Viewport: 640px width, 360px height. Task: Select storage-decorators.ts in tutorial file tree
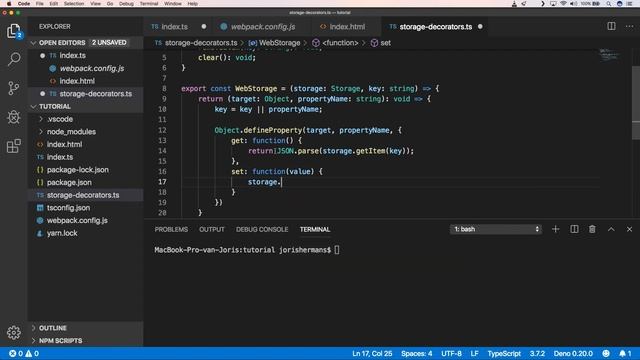[x=83, y=195]
